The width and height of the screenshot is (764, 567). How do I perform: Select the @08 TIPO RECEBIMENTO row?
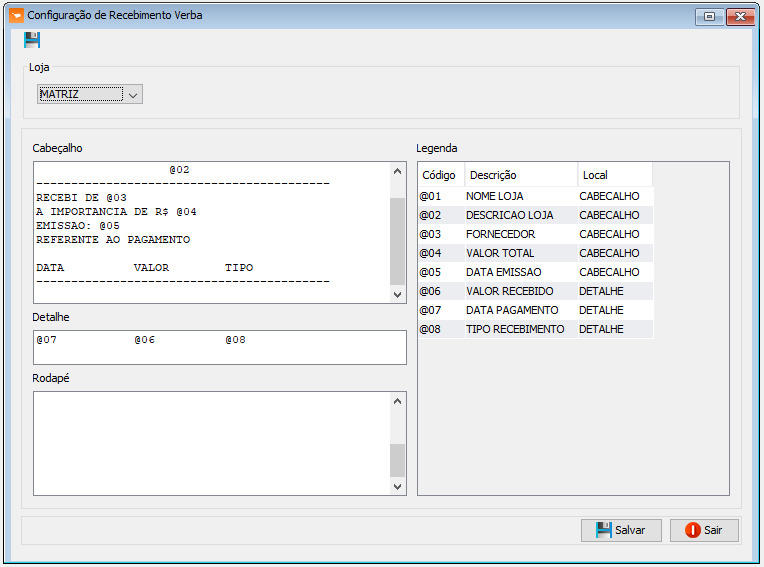coord(535,329)
